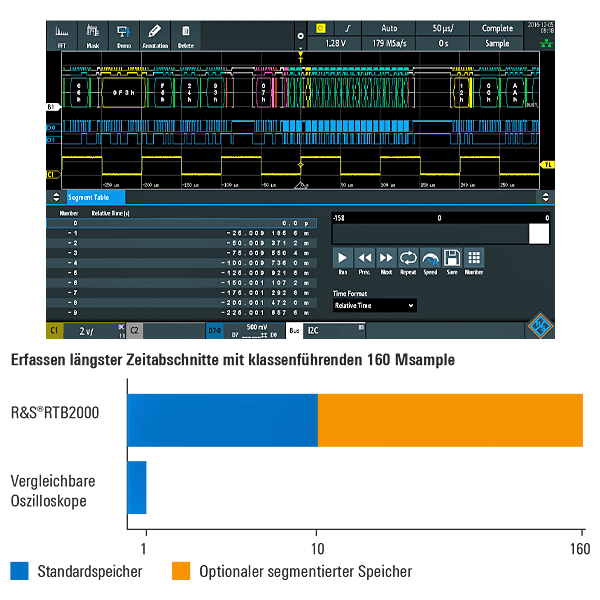The height and width of the screenshot is (600, 600).
Task: Click the Number column header
Action: click(x=69, y=213)
